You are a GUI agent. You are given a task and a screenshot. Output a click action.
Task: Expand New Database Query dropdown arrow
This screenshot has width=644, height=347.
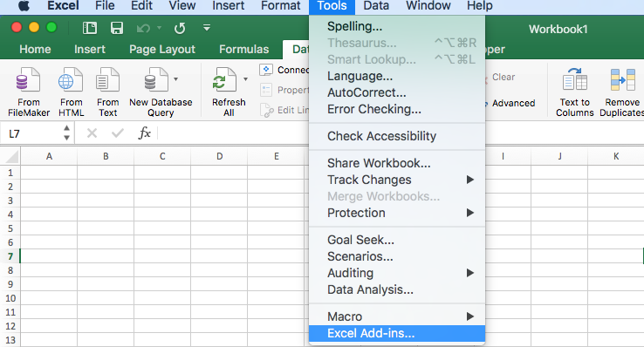[x=175, y=78]
